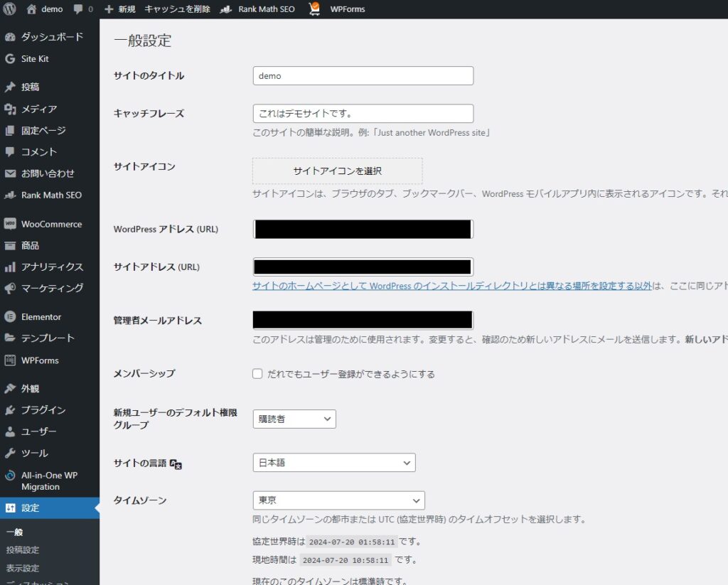The width and height of the screenshot is (728, 585).
Task: Open the 投稿設定 settings submenu item
Action: click(x=23, y=549)
